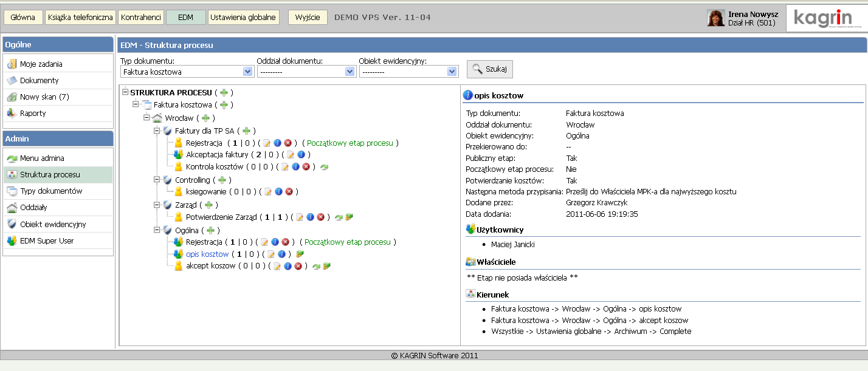Open Typy dokumentów in sidebar
Image resolution: width=868 pixels, height=371 pixels.
(x=58, y=191)
